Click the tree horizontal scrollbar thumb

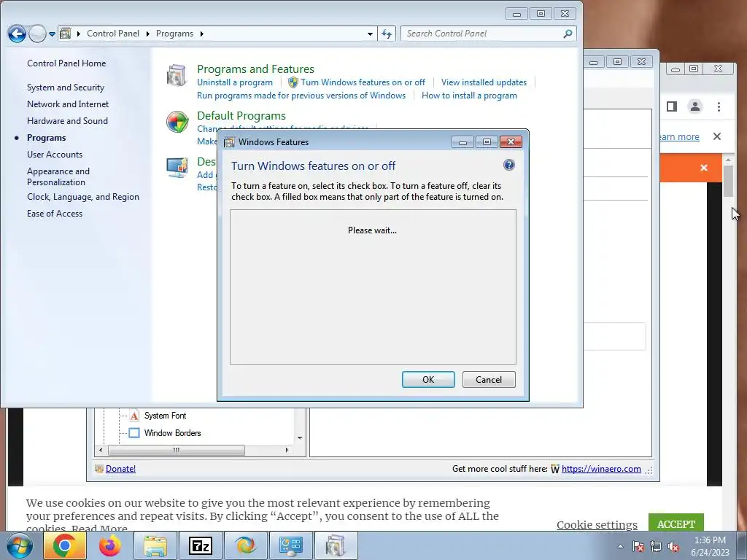[177, 450]
